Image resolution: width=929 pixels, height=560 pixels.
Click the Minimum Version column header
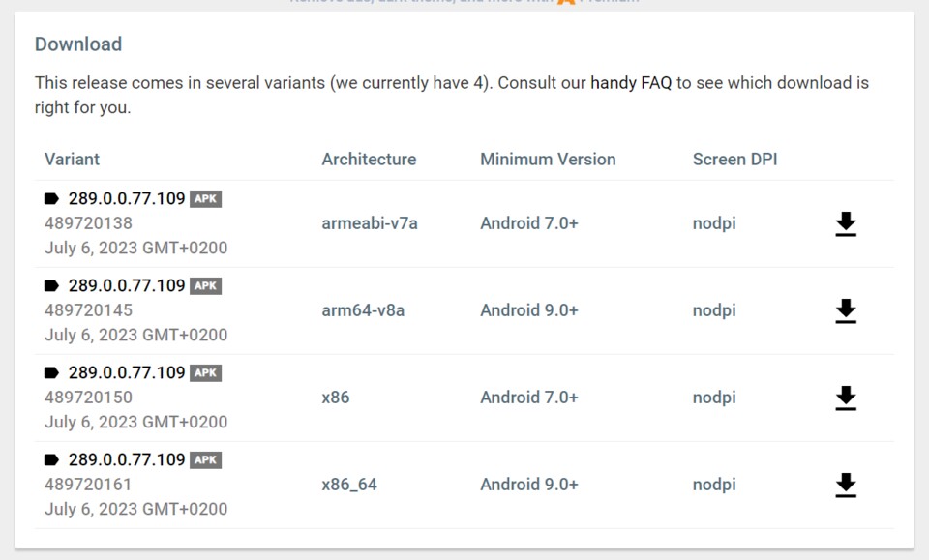(548, 160)
